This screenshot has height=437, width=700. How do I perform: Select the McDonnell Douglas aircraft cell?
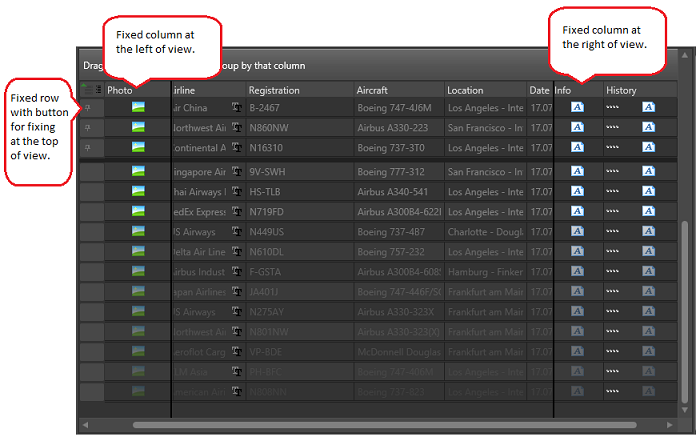pos(399,352)
